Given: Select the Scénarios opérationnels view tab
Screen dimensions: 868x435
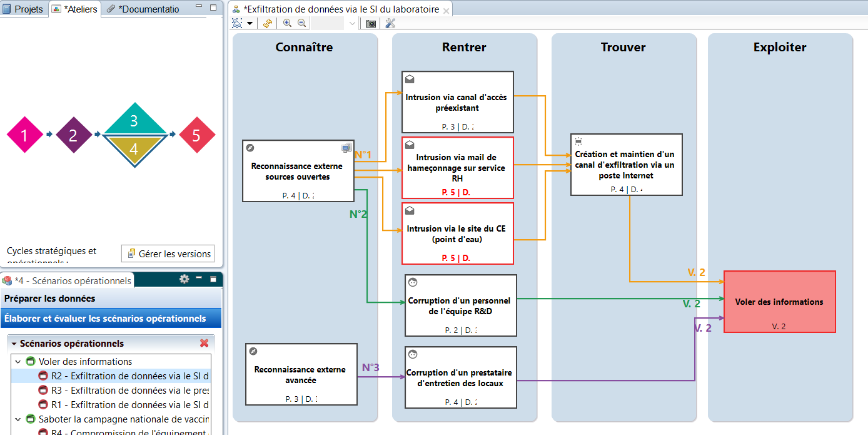Looking at the screenshot, I should (67, 280).
